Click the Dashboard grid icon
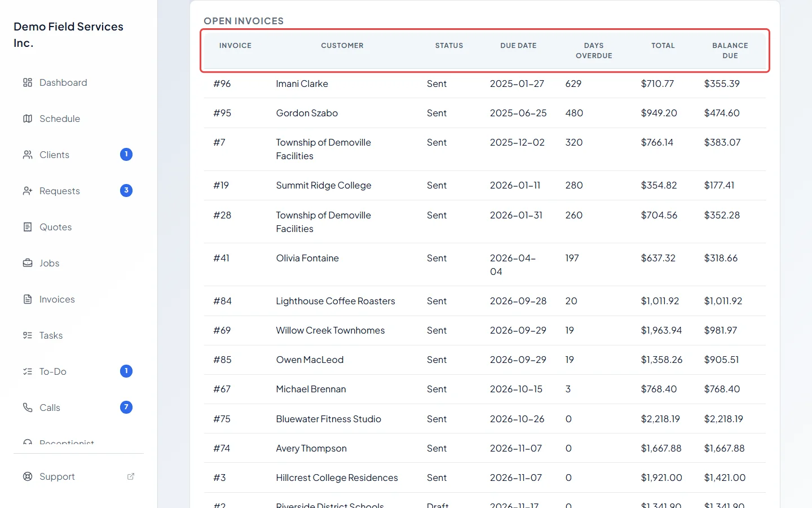The width and height of the screenshot is (812, 508). 28,82
